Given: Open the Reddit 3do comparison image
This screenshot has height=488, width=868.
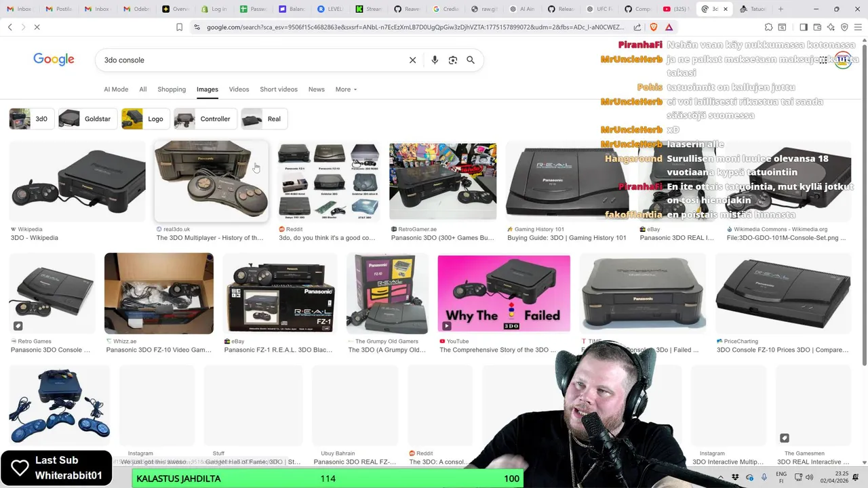Looking at the screenshot, I should pos(329,182).
